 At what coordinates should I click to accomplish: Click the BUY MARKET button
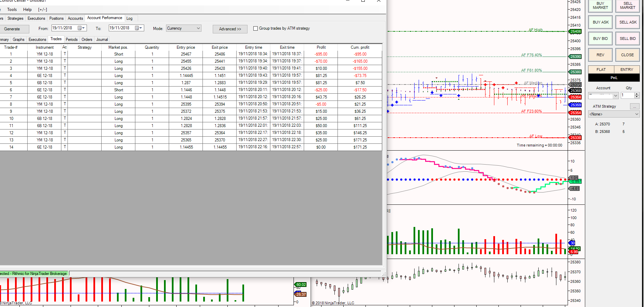[600, 6]
